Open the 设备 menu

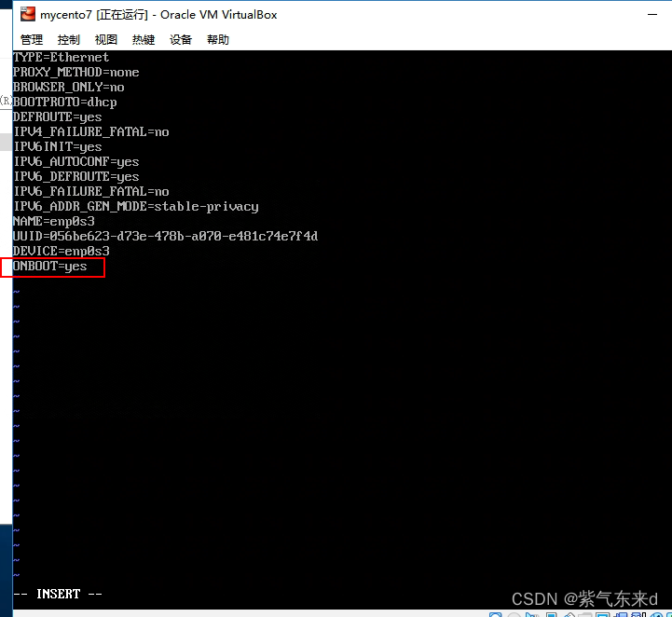[x=181, y=40]
